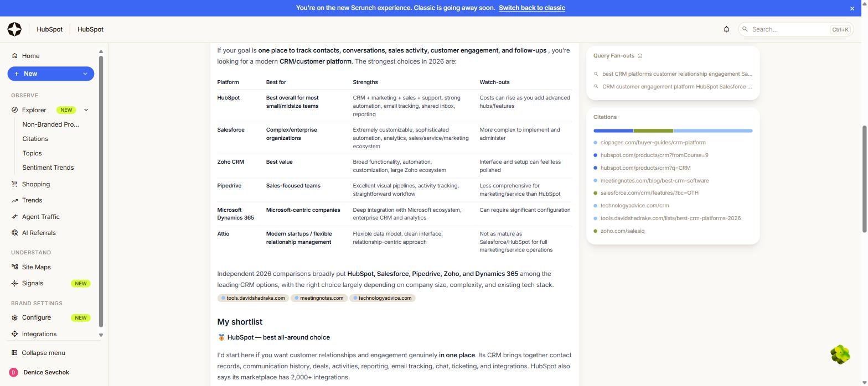Image resolution: width=868 pixels, height=386 pixels.
Task: Click the Trends chart icon
Action: click(14, 200)
